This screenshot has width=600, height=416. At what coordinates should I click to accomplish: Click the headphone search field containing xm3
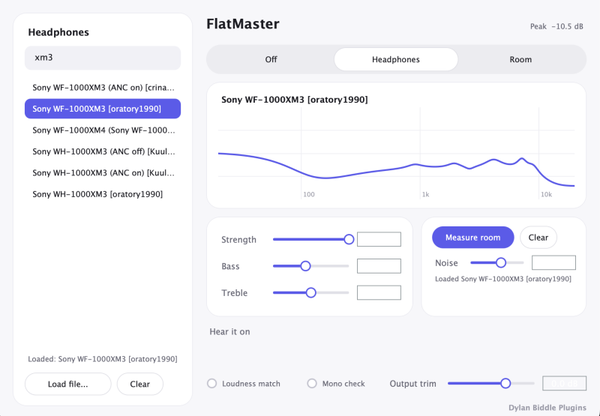pyautogui.click(x=103, y=58)
